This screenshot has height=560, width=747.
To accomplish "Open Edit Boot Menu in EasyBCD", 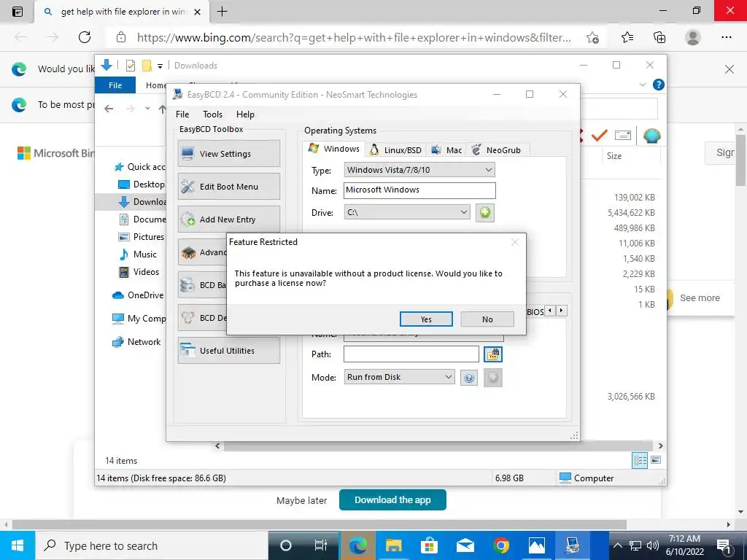I will pyautogui.click(x=228, y=187).
